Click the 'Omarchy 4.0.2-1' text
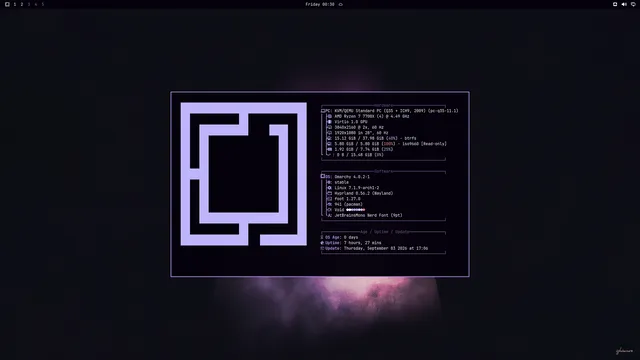Viewport: 640px width, 360px height. [352, 177]
